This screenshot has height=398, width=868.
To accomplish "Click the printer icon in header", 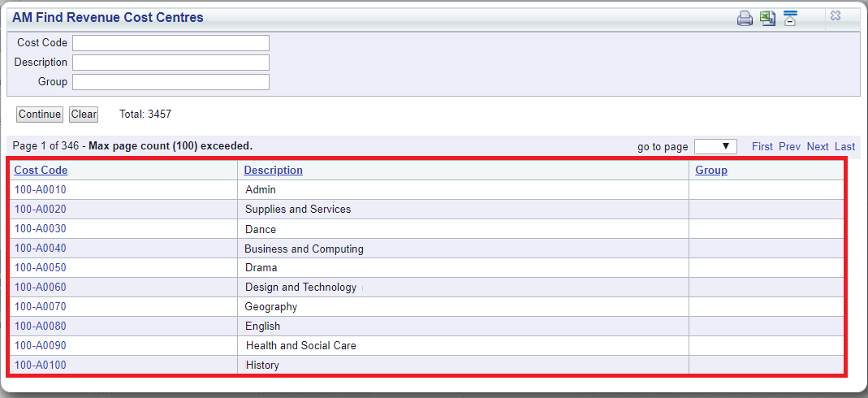I will pyautogui.click(x=745, y=18).
